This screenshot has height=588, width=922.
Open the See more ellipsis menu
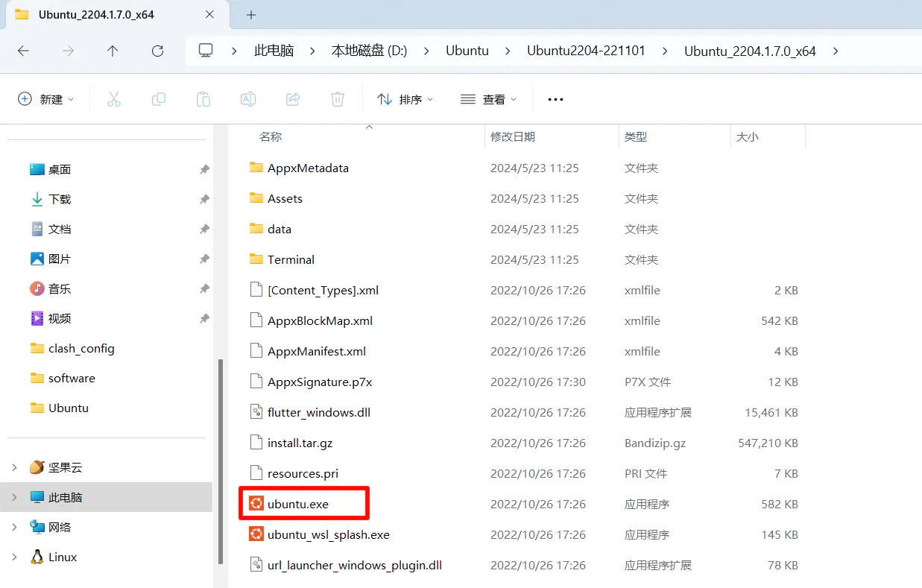555,99
